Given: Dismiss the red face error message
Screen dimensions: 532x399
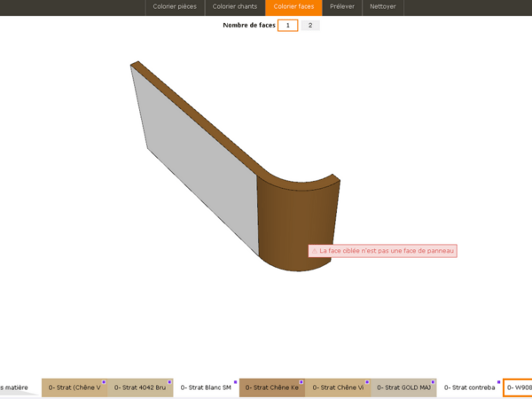Looking at the screenshot, I should point(382,251).
